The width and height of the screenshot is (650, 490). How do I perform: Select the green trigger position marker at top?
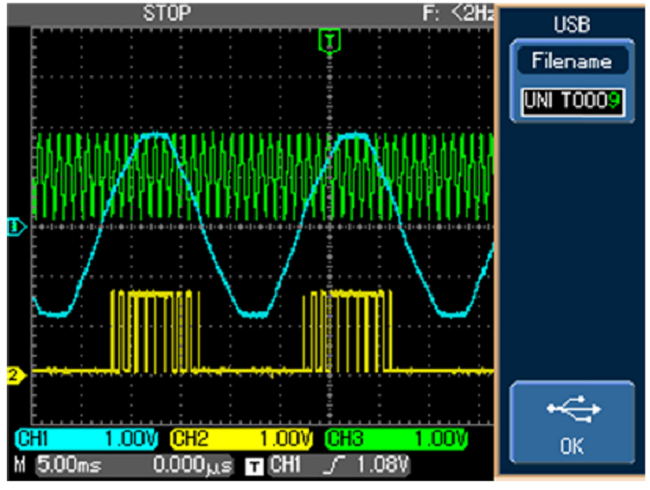329,39
